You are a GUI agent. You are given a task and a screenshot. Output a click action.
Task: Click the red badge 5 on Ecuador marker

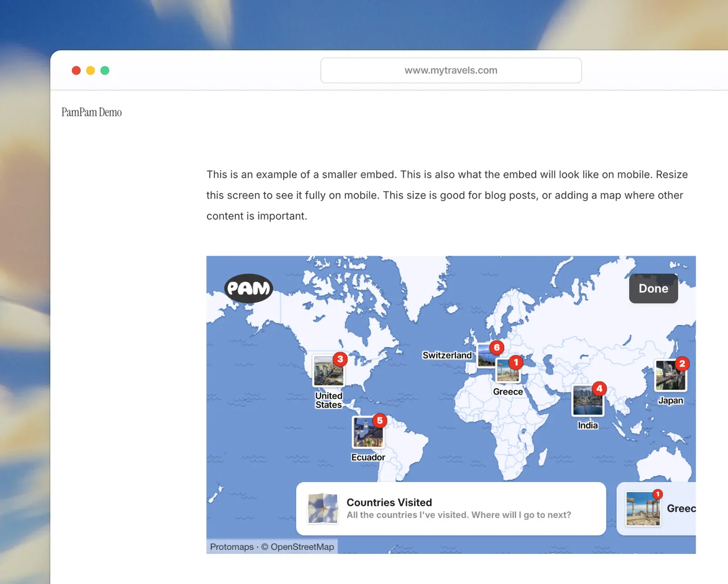(x=380, y=421)
